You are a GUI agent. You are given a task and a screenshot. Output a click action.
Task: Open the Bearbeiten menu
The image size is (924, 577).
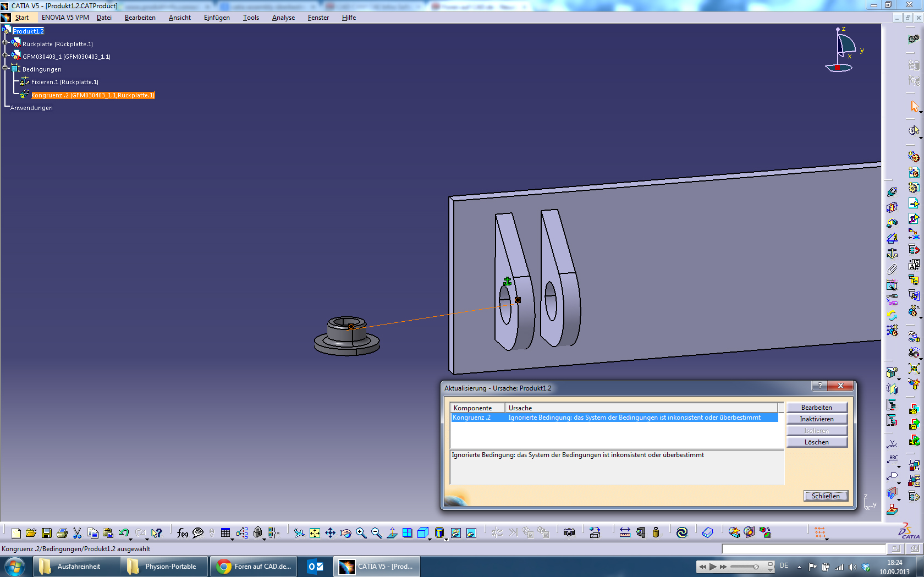(x=140, y=18)
